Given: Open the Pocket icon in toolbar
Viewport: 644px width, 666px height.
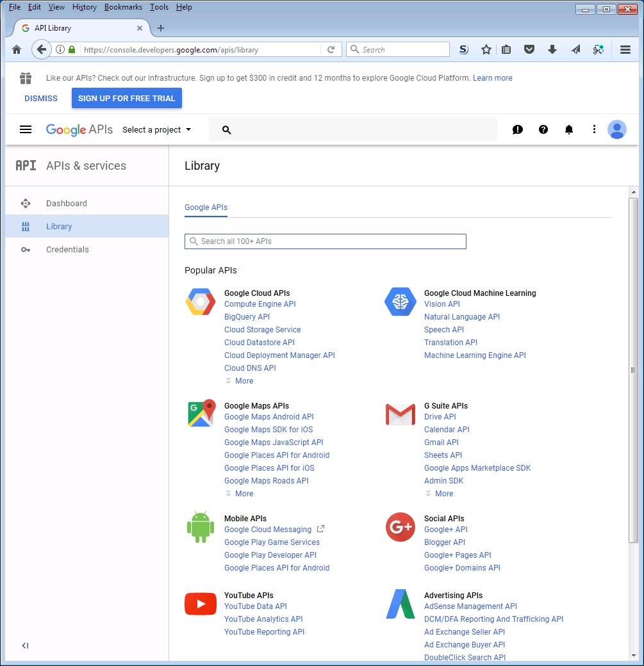Looking at the screenshot, I should 529,50.
